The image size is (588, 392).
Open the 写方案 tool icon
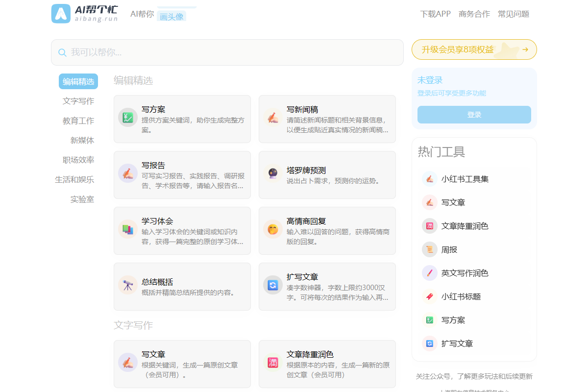[128, 118]
